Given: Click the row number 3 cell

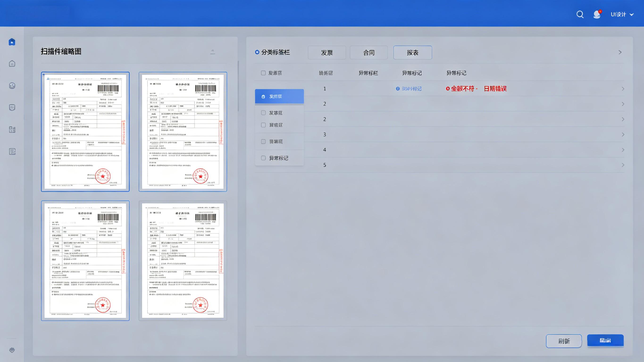Looking at the screenshot, I should [x=325, y=134].
